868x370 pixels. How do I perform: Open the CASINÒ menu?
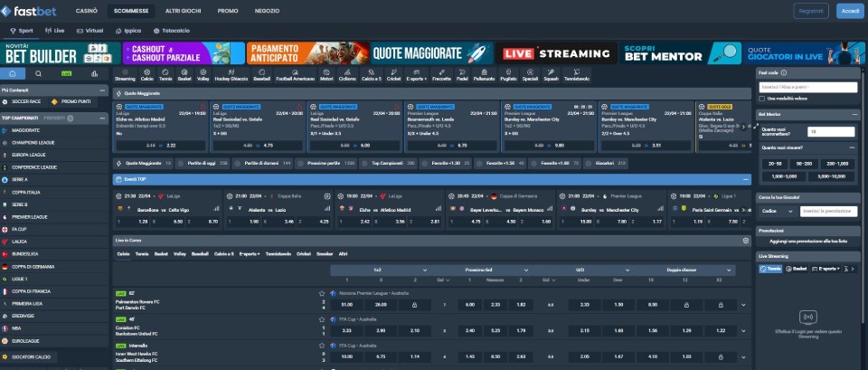click(87, 11)
